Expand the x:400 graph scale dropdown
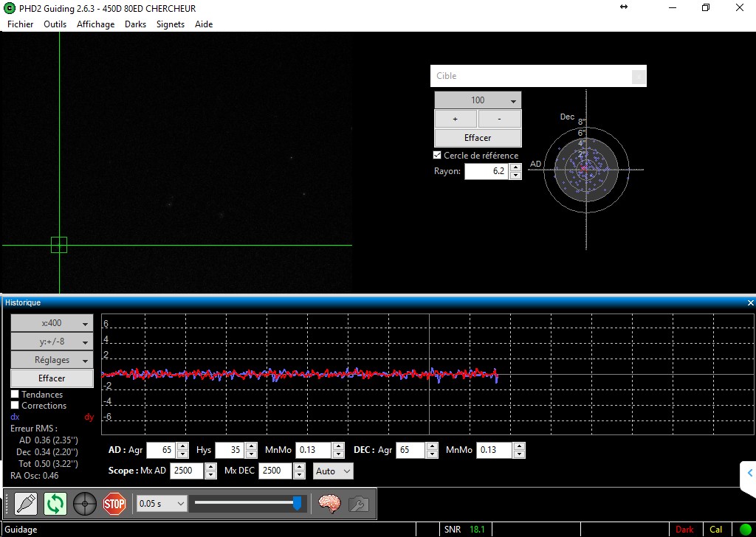 pyautogui.click(x=52, y=323)
